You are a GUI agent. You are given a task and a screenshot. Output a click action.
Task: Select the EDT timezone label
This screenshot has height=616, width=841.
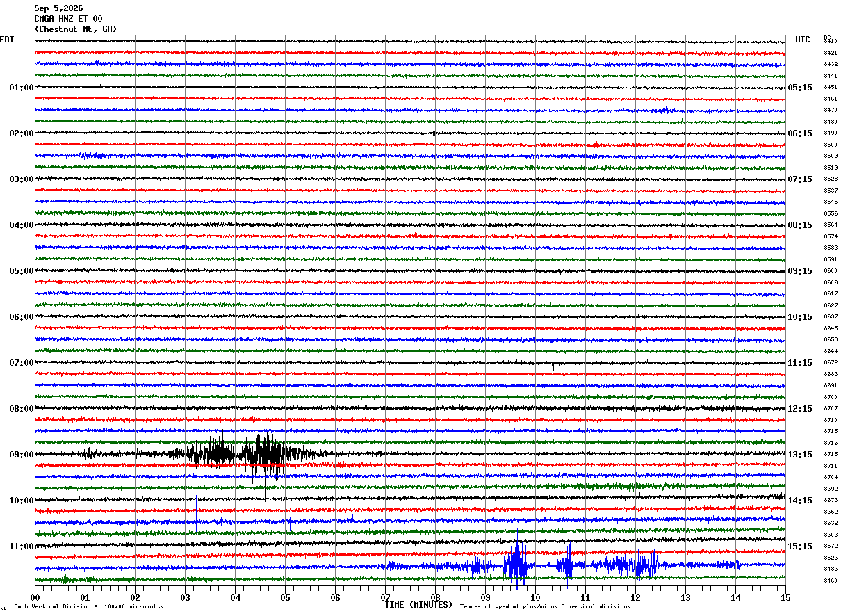coord(7,40)
